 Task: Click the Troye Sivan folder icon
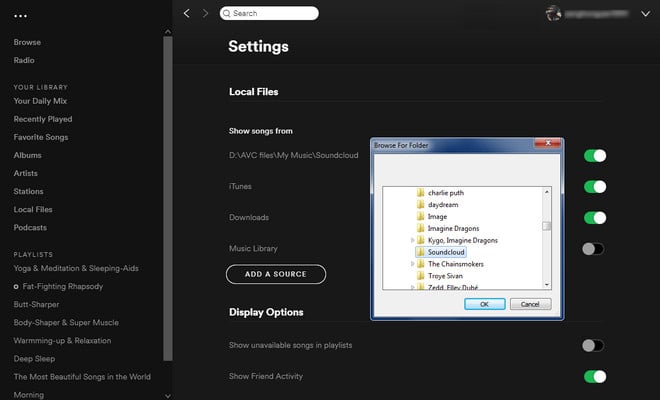420,276
